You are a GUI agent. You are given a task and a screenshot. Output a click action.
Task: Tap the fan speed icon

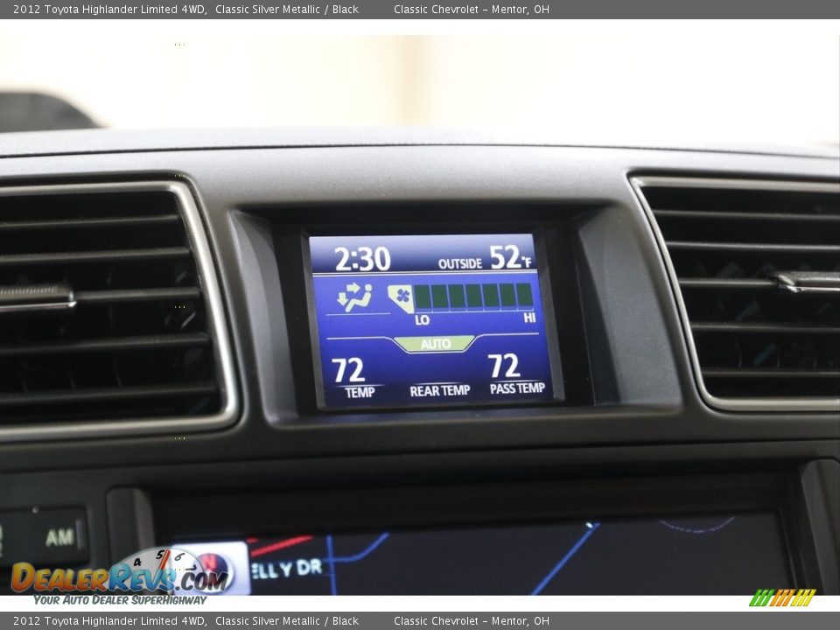(x=401, y=298)
